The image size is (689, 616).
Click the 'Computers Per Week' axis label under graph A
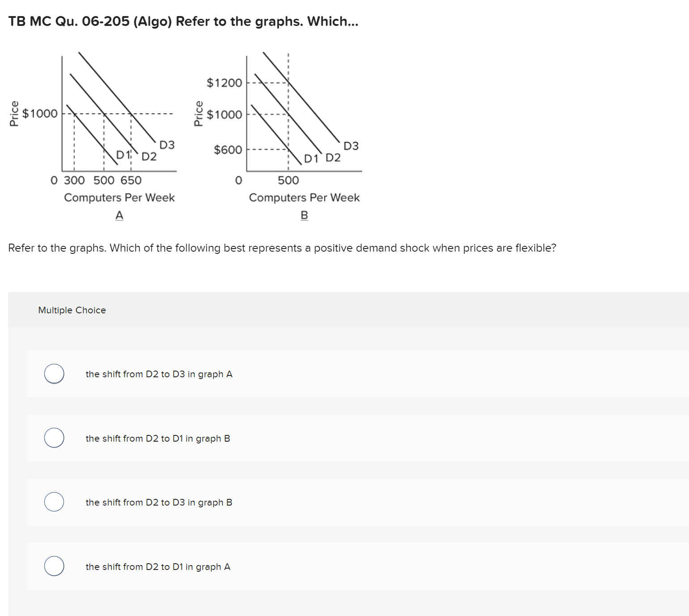tap(119, 198)
